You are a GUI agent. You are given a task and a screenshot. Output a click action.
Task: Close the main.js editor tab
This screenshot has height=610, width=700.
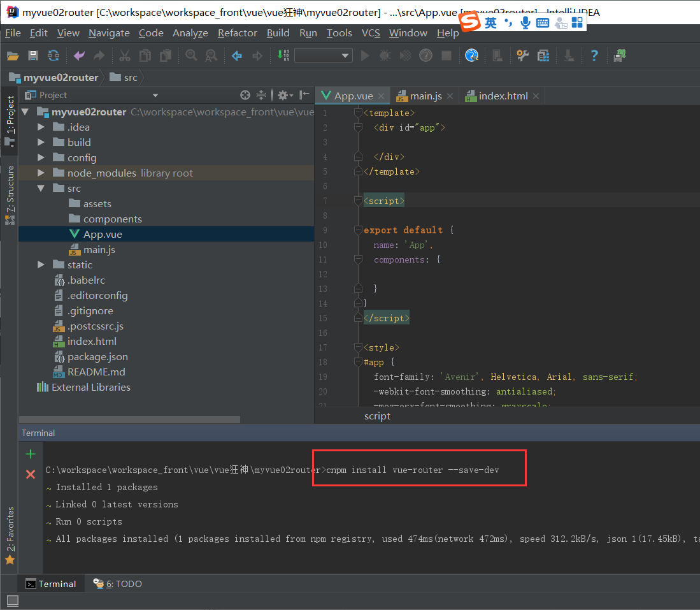click(x=450, y=96)
